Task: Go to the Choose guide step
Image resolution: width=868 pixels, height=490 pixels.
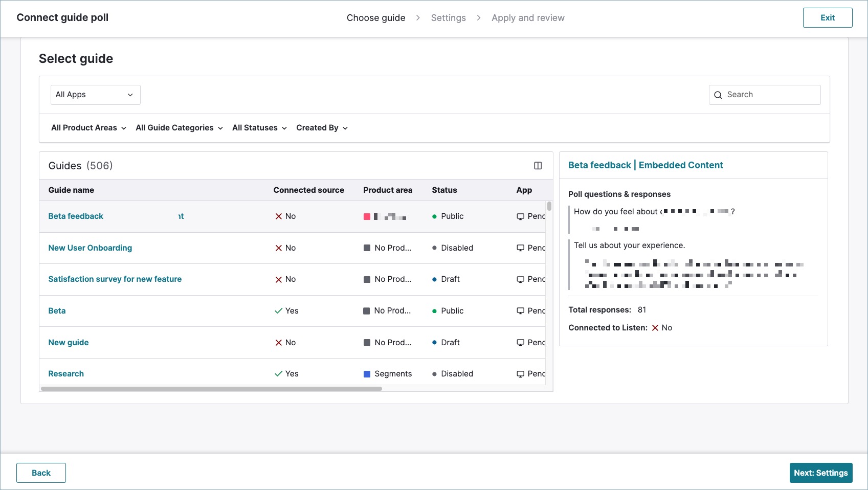Action: pyautogui.click(x=376, y=18)
